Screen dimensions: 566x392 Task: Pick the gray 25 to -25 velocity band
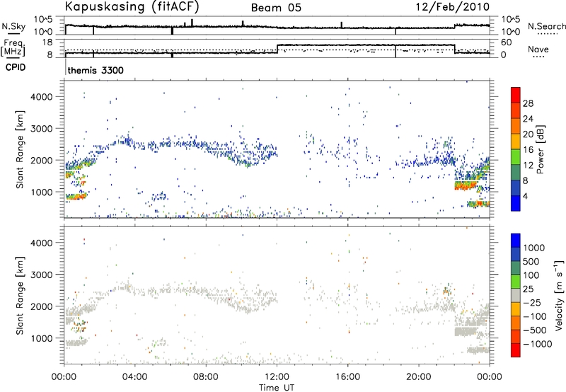coord(516,295)
